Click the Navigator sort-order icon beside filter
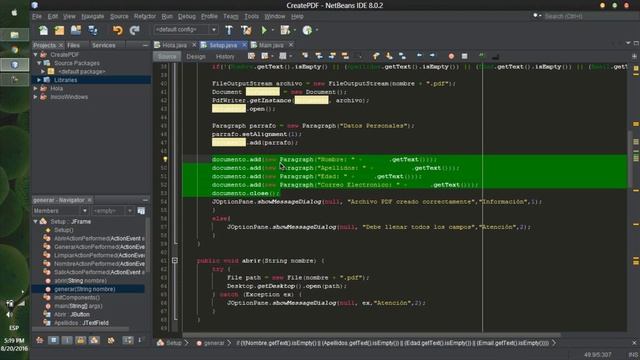 pos(141,211)
